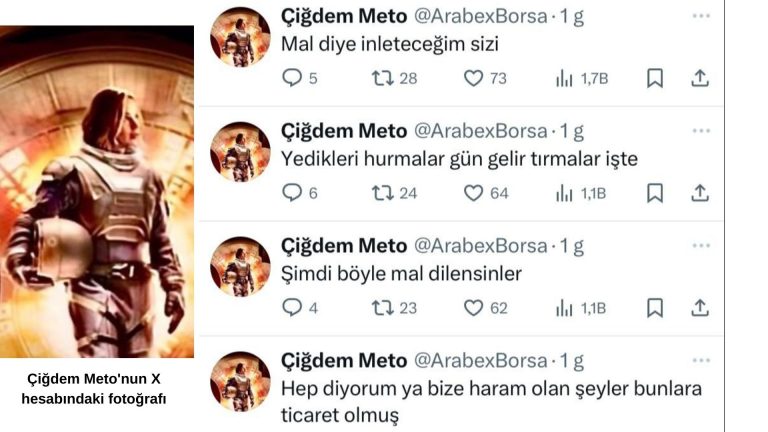768x432 pixels.
Task: Open the Çiğdem Meto name on the third tweet
Action: [344, 246]
